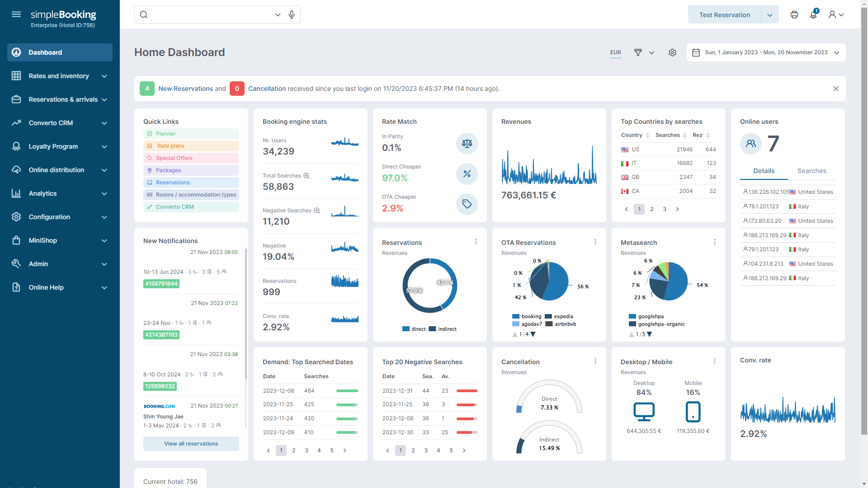
Task: Open Reservations chart three-dot menu
Action: (x=476, y=242)
